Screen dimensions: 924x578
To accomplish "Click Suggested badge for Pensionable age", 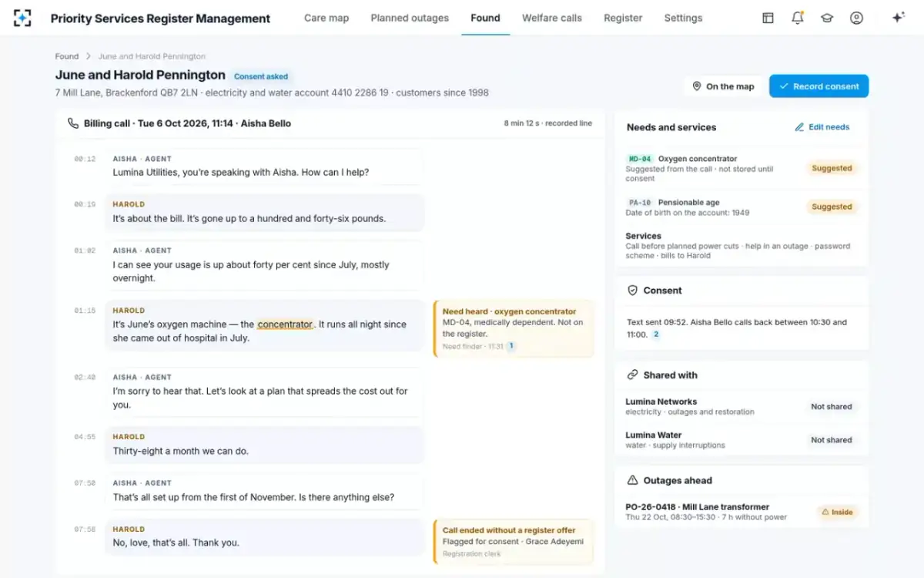I will click(x=832, y=207).
